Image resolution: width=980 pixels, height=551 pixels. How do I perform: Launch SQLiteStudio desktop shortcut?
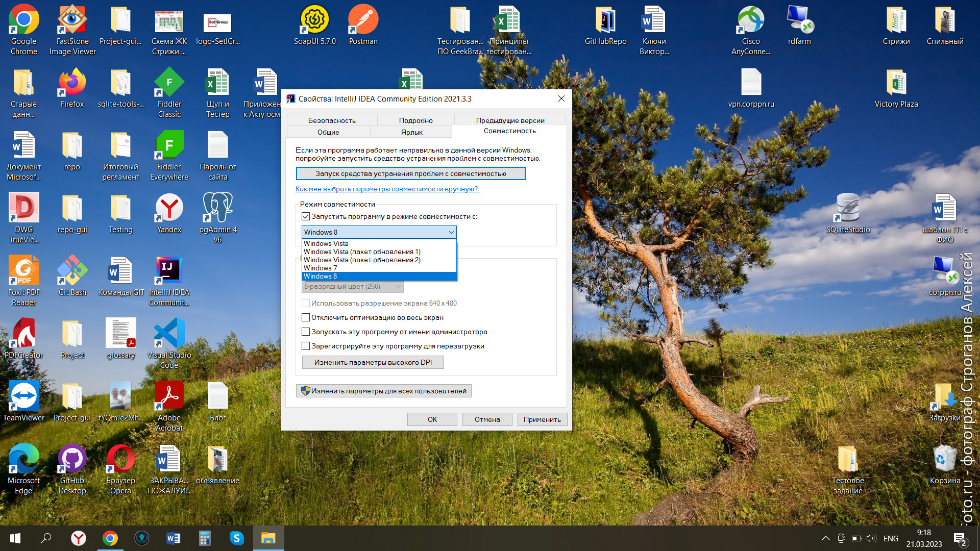click(848, 213)
